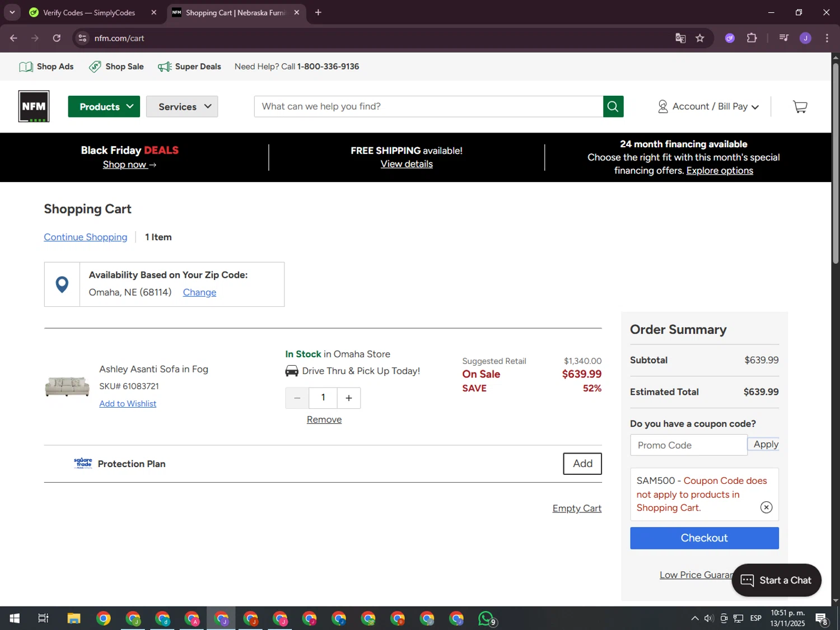
Task: Open the purple browser extension icon
Action: [x=730, y=38]
